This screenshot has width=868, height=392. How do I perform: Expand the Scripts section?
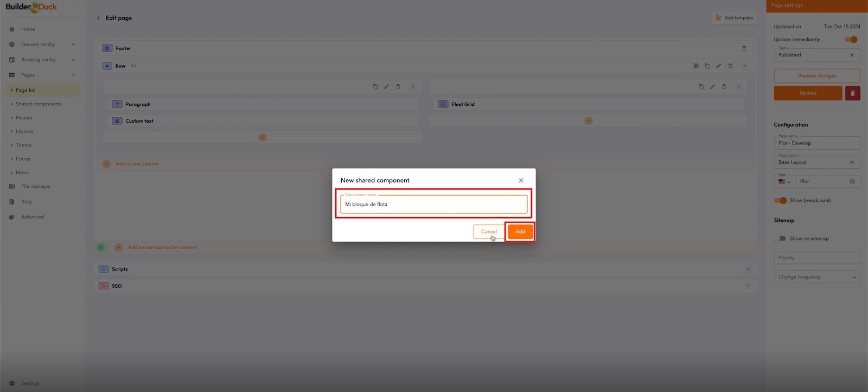(x=748, y=269)
